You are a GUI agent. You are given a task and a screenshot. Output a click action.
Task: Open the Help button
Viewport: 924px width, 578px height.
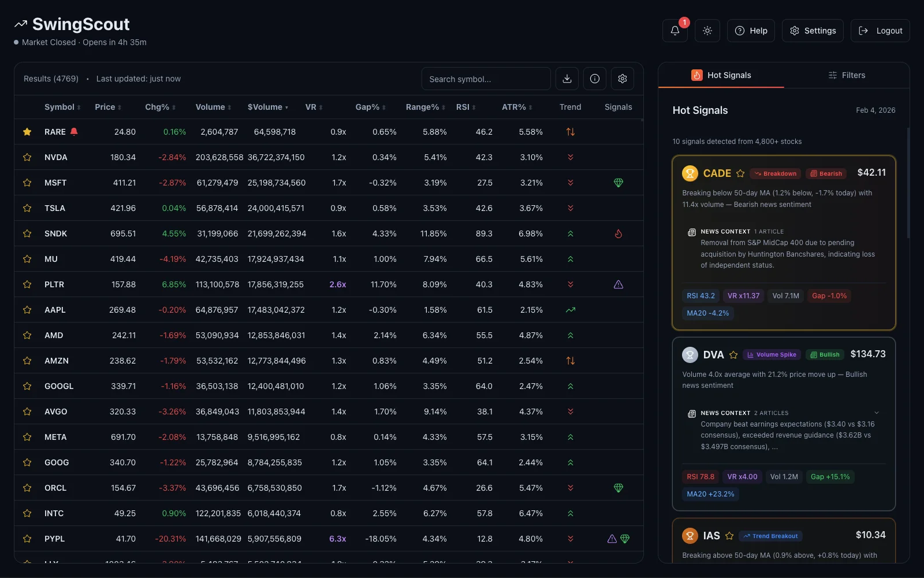[751, 31]
